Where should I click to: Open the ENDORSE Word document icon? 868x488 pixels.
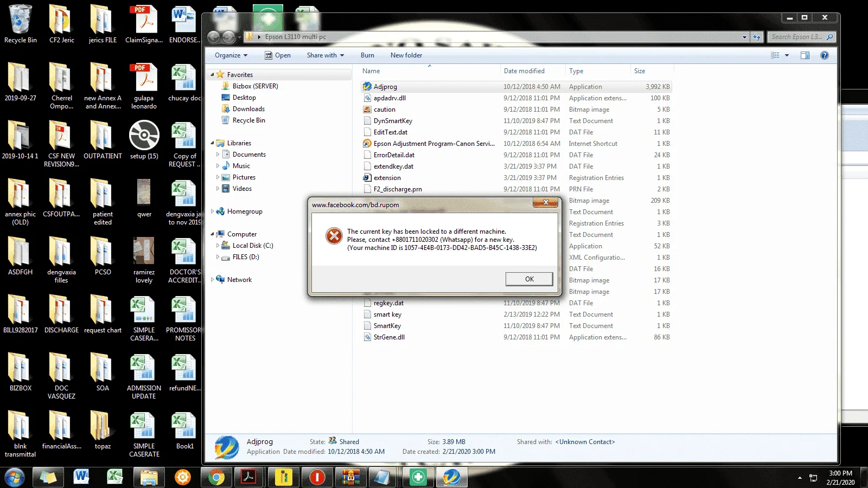(x=184, y=24)
